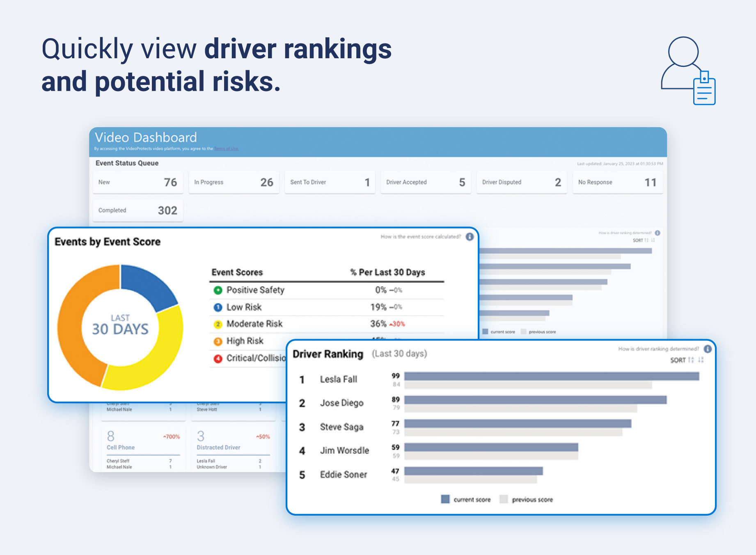Viewport: 756px width, 555px height.
Task: Click 'Unknown Driver' under Distracted Driver
Action: (x=212, y=467)
